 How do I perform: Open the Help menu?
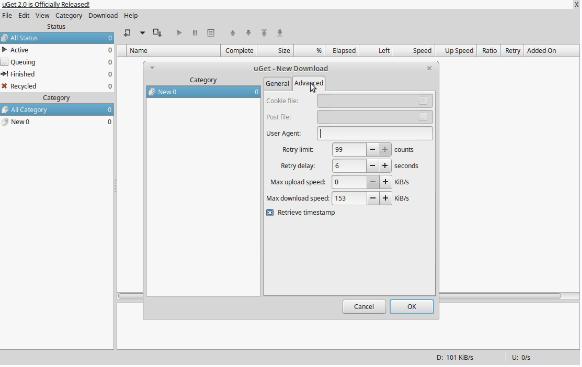(131, 16)
